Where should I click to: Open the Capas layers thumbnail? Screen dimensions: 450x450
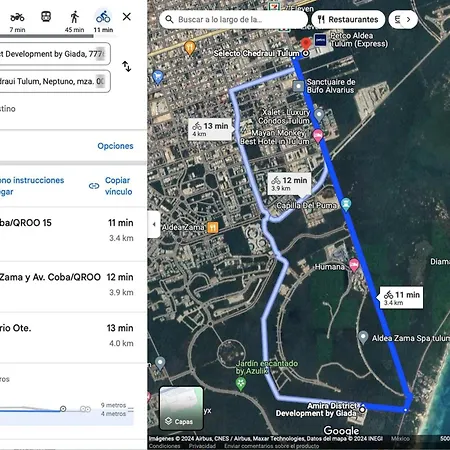(181, 408)
